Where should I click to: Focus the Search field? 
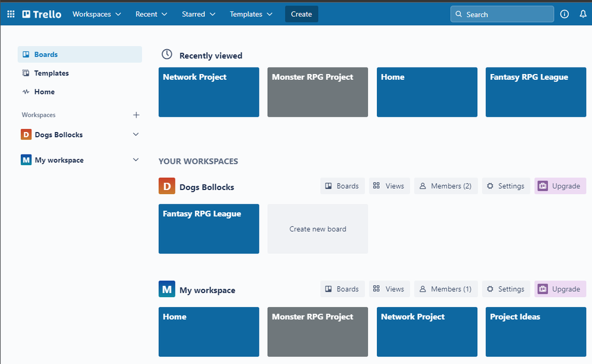click(x=502, y=14)
